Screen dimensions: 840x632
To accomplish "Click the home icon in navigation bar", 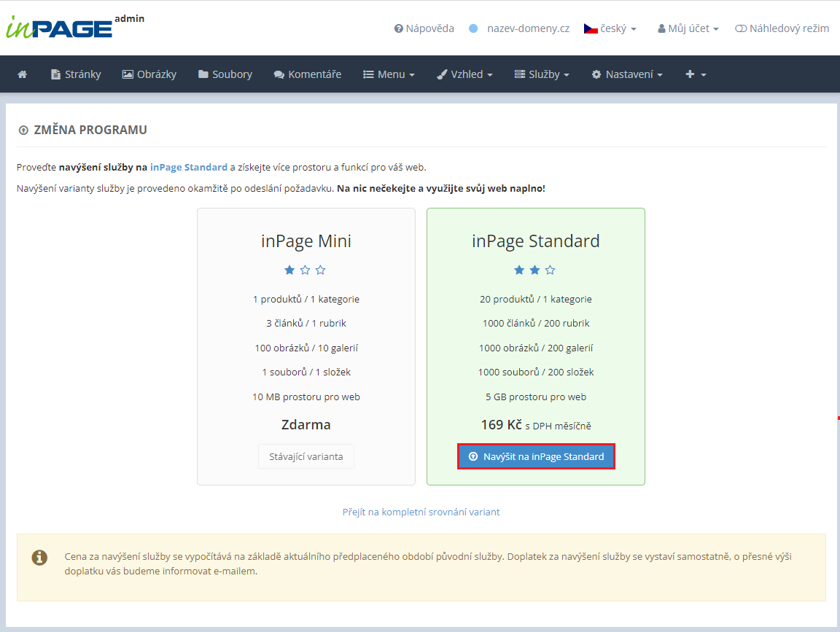I will 23,74.
